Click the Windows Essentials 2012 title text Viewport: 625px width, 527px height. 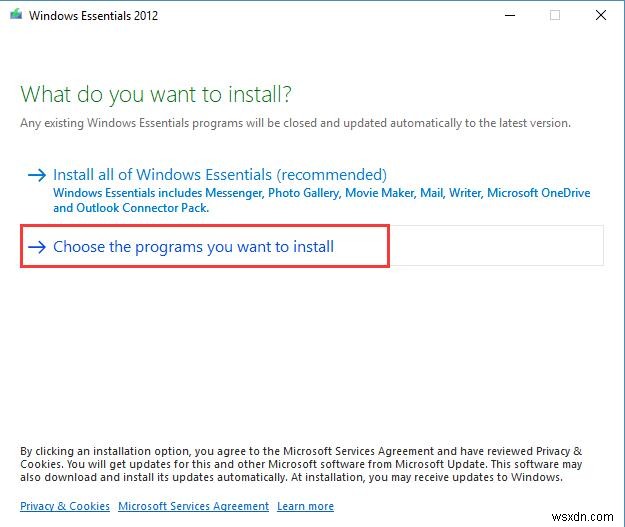pyautogui.click(x=93, y=15)
